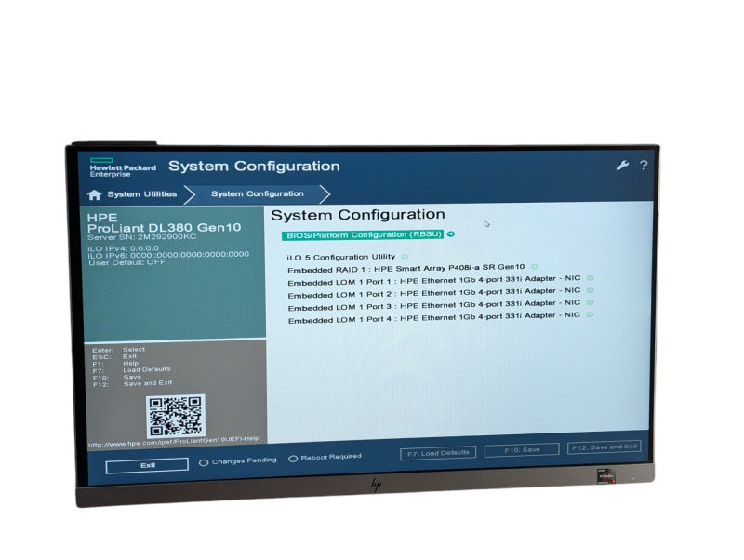
Task: Click F7: Load Defaults button
Action: 438,453
